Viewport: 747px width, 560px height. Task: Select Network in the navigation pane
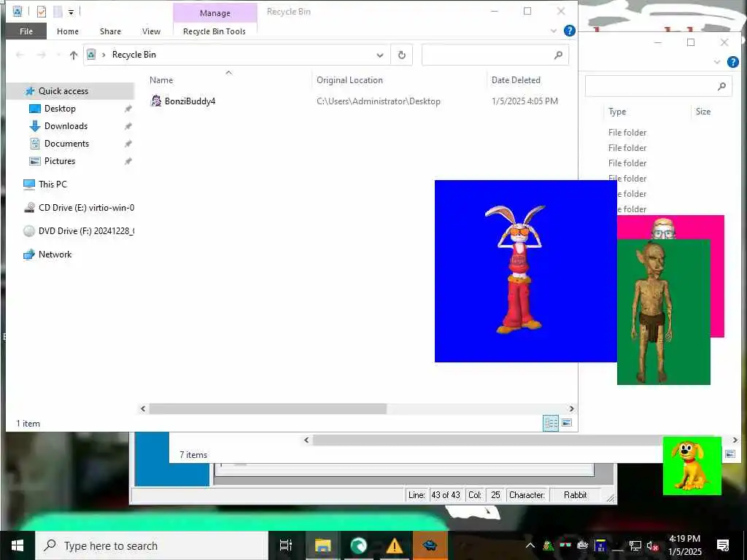55,254
